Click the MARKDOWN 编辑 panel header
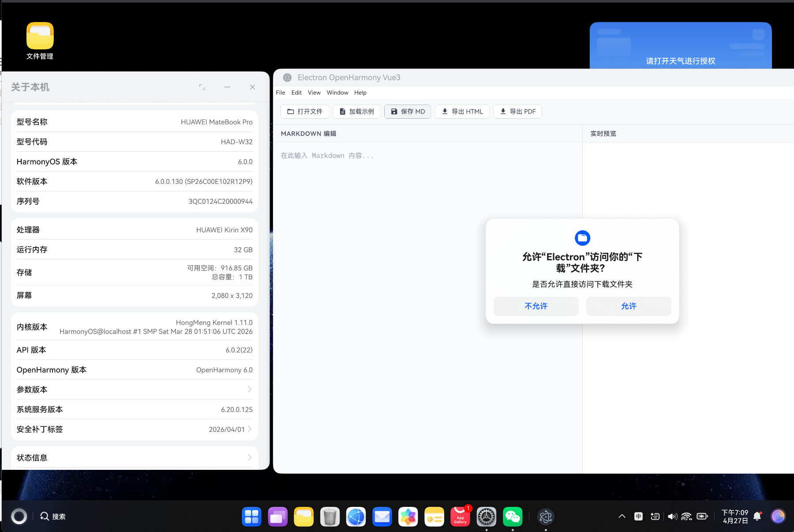This screenshot has height=532, width=794. (308, 134)
